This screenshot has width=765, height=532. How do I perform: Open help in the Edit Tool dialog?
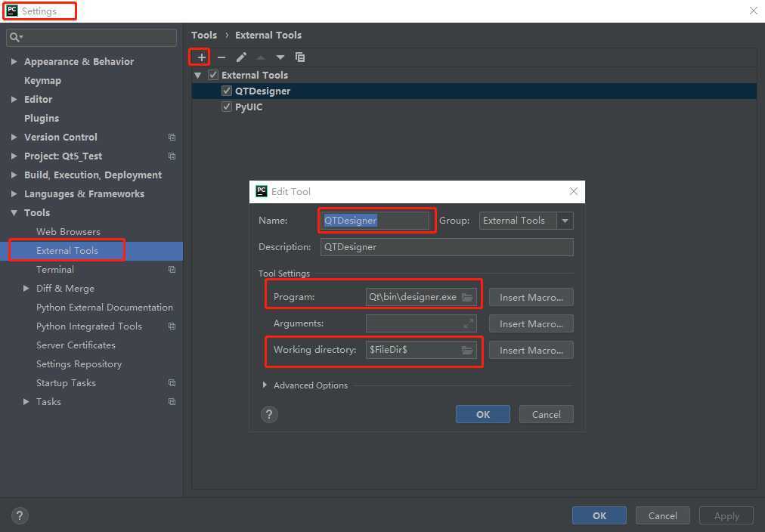click(x=269, y=414)
